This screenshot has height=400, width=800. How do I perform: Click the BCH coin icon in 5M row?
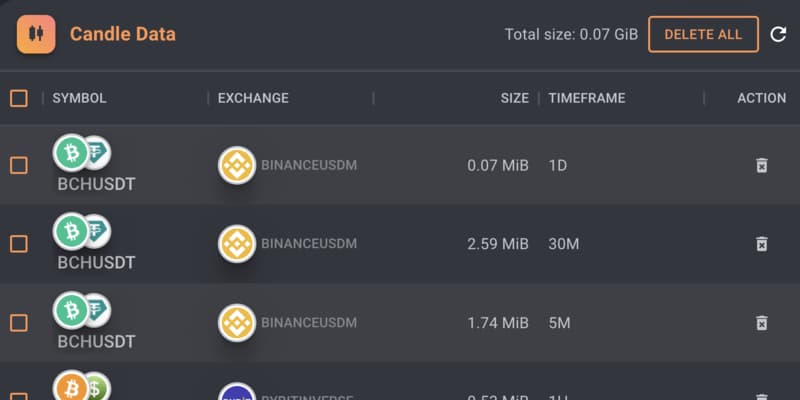pos(71,310)
